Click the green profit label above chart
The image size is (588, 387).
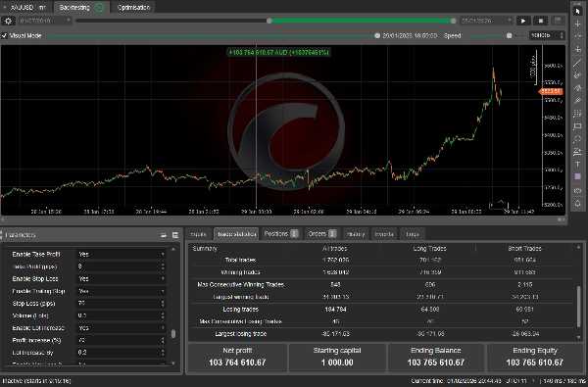[278, 53]
